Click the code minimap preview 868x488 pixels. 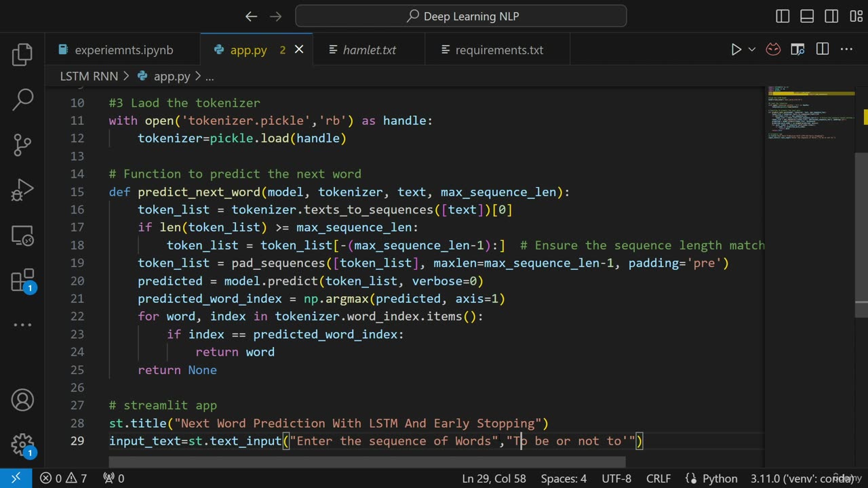click(x=811, y=113)
